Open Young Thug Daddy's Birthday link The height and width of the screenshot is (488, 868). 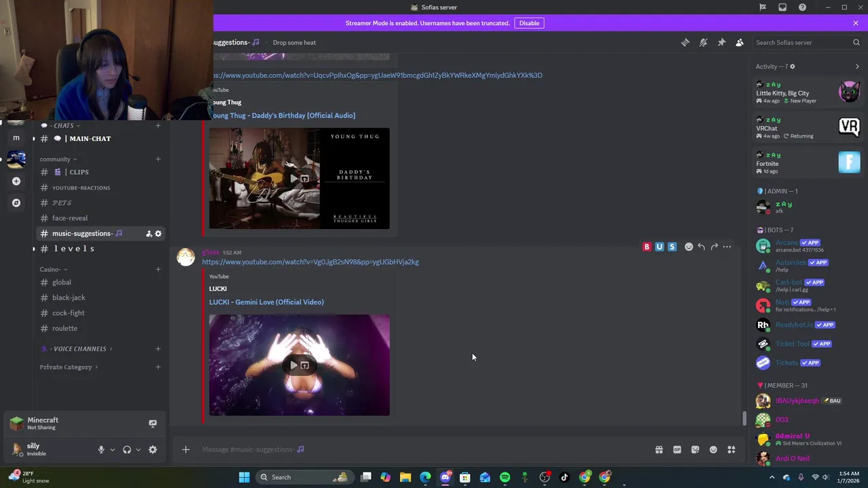click(284, 115)
